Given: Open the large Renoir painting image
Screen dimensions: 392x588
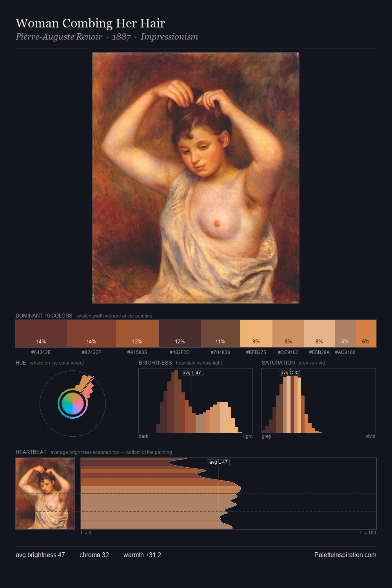Looking at the screenshot, I should click(x=196, y=178).
